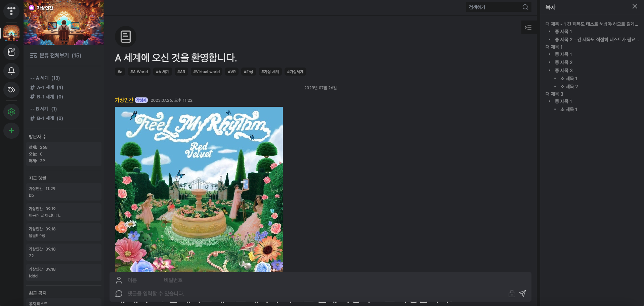Viewport: 644px width, 306px height.
Task: Focus the comment text input field
Action: point(316,294)
